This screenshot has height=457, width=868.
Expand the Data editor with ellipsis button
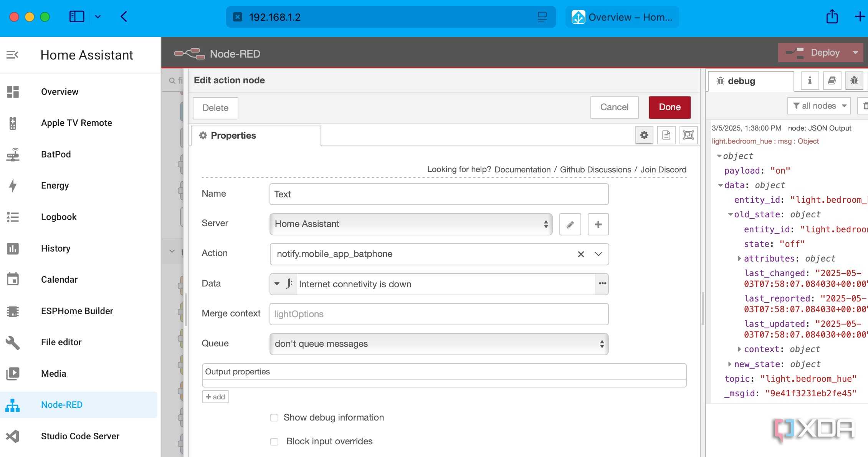pos(602,284)
